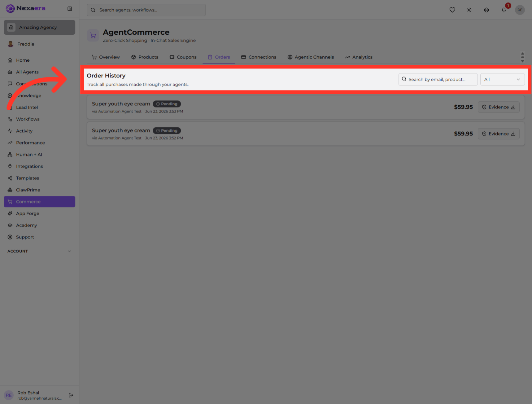Click the Nexaera logo

pyautogui.click(x=26, y=8)
